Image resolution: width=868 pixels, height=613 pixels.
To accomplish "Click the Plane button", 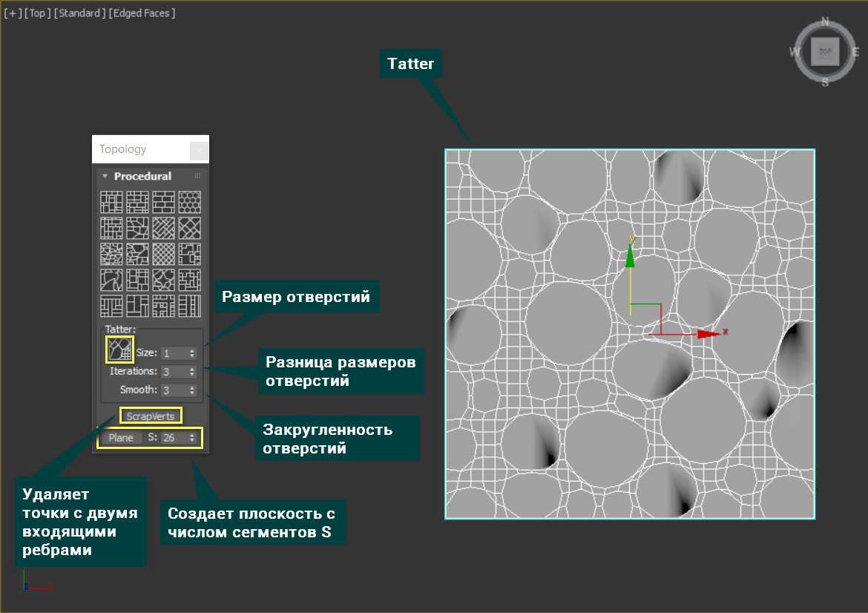I will [x=121, y=438].
